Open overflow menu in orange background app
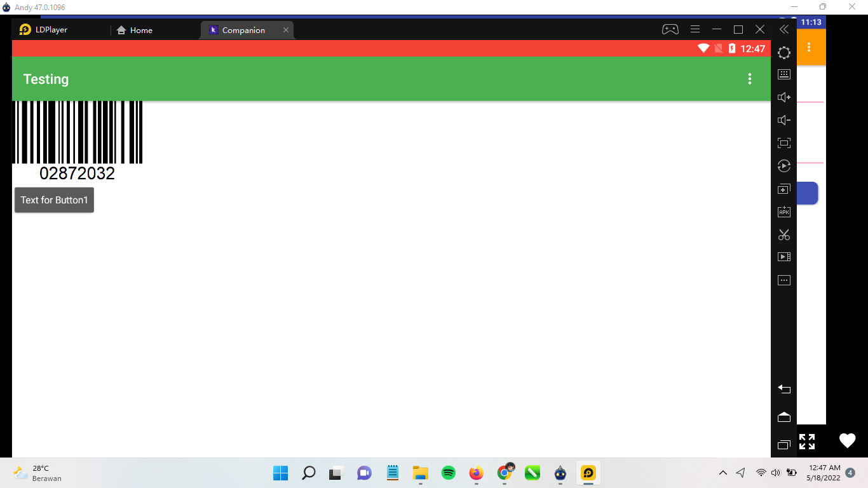 point(809,48)
